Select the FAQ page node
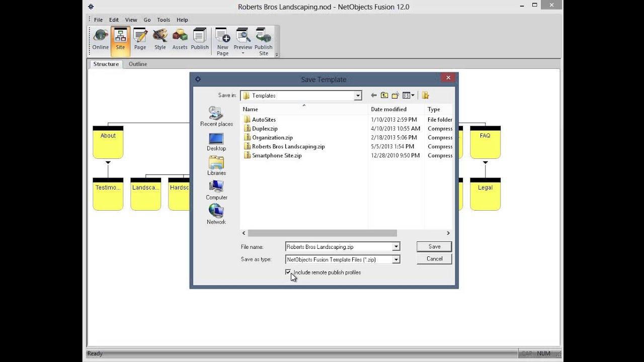The height and width of the screenshot is (362, 644). click(485, 142)
